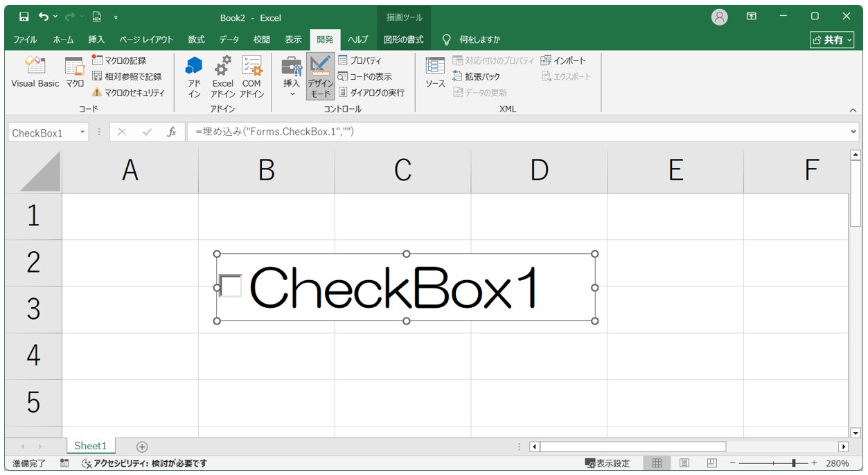The image size is (868, 475).
Task: Launch the Visual Basic editor
Action: (35, 73)
